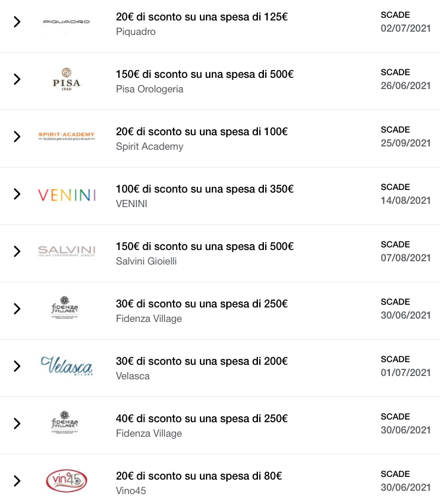Expand the Vino45 offer chevron
Viewport: 440px width, 504px height.
(x=17, y=481)
